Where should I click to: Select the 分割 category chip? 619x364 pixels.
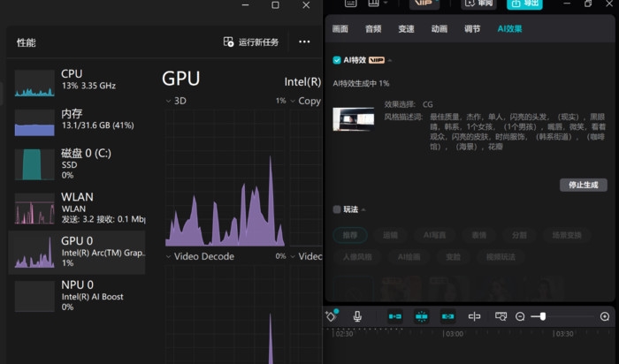519,235
